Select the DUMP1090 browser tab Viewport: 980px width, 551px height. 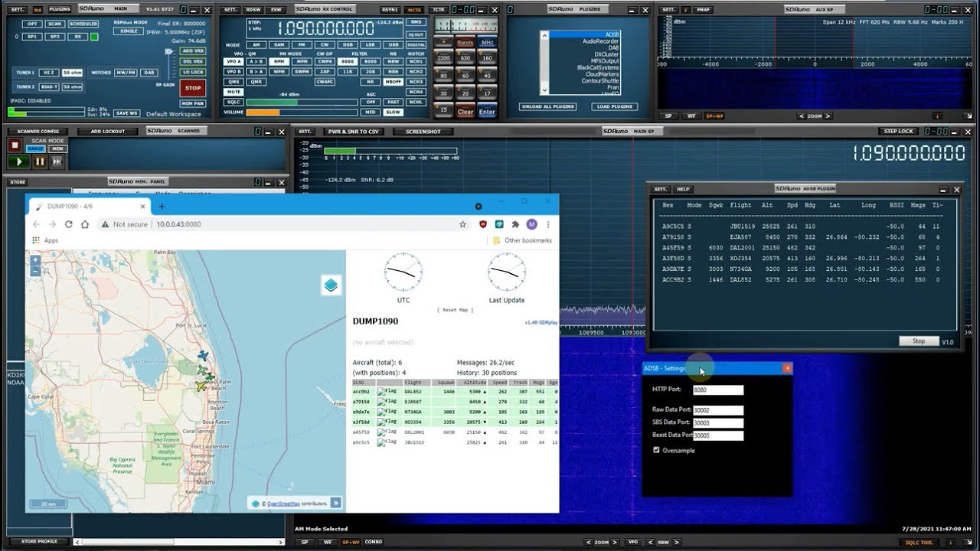coord(84,207)
